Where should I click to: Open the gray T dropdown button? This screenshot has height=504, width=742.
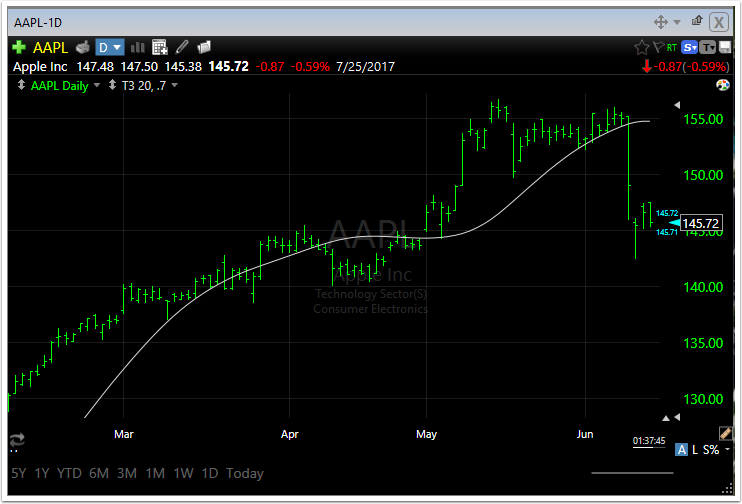[x=707, y=47]
